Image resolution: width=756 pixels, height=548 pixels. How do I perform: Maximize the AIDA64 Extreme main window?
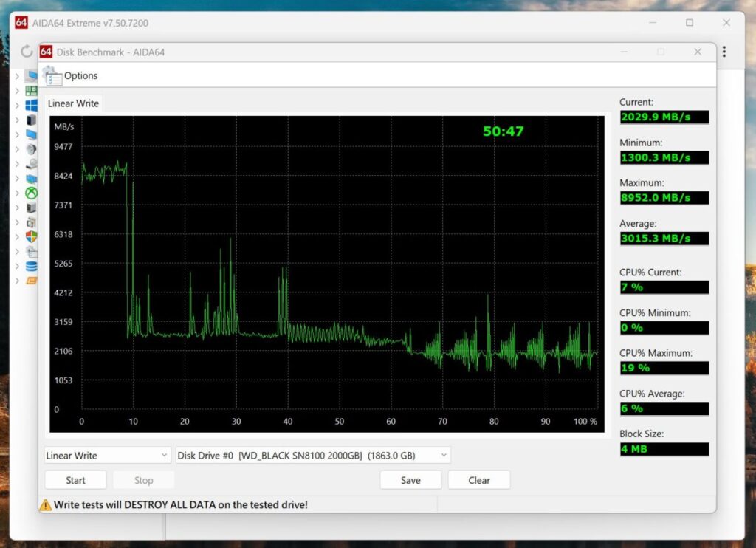coord(690,23)
